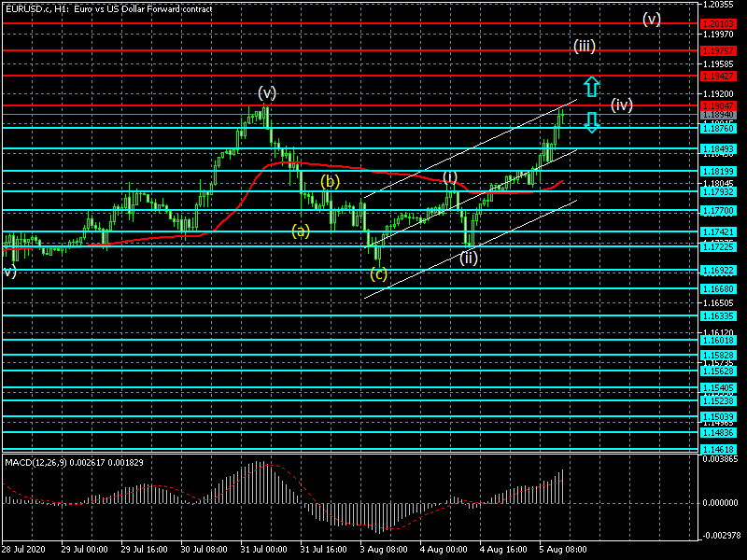The width and height of the screenshot is (747, 560).
Task: Click the white (i) wave label
Action: click(x=450, y=177)
